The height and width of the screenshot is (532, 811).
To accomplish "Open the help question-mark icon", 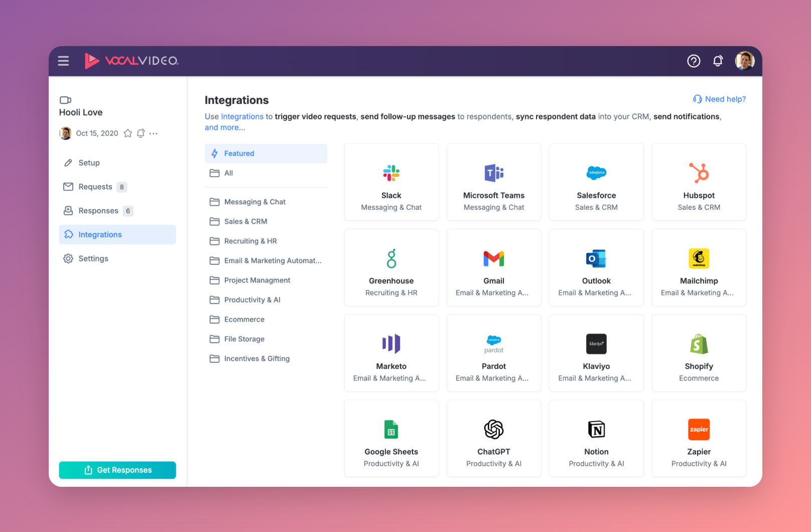I will click(694, 61).
